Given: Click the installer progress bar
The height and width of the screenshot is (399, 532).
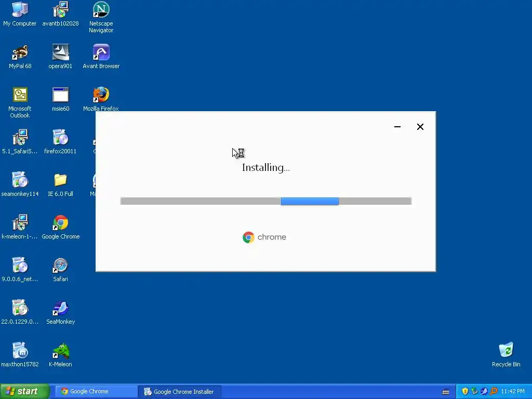Looking at the screenshot, I should point(266,201).
